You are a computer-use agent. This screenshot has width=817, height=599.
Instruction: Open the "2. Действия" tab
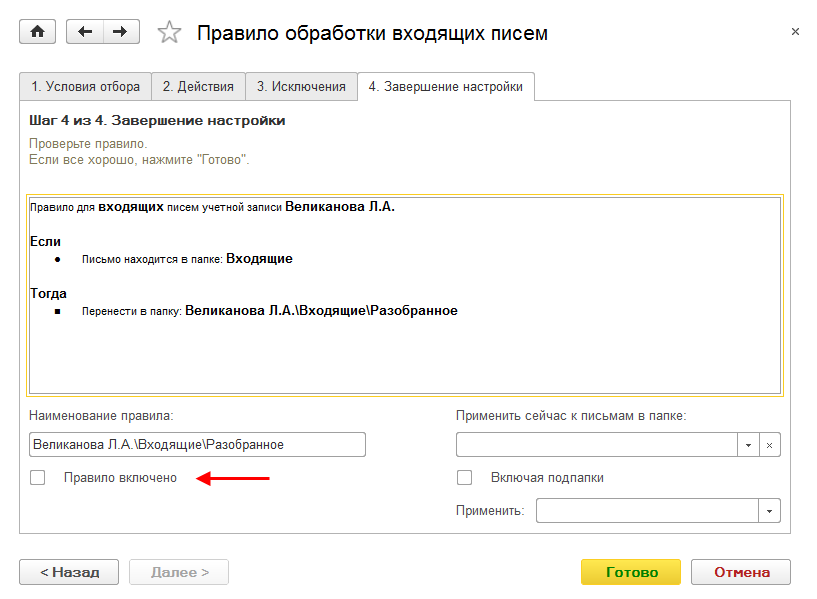[x=198, y=87]
